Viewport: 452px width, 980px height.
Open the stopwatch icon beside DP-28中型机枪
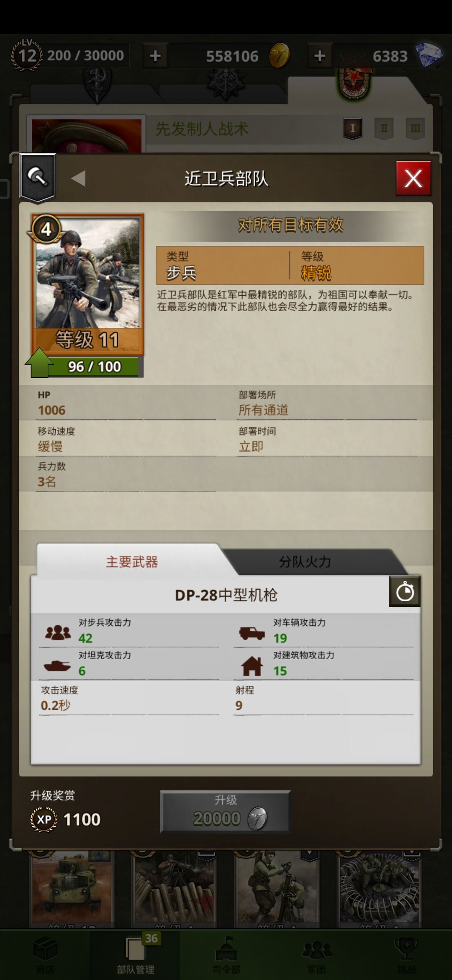tap(405, 591)
